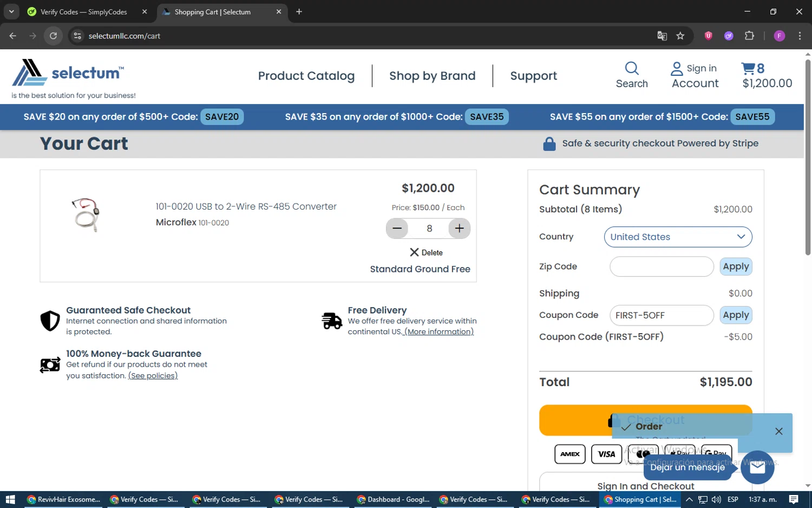Apply the Zip Code
This screenshot has width=812, height=508.
[736, 266]
